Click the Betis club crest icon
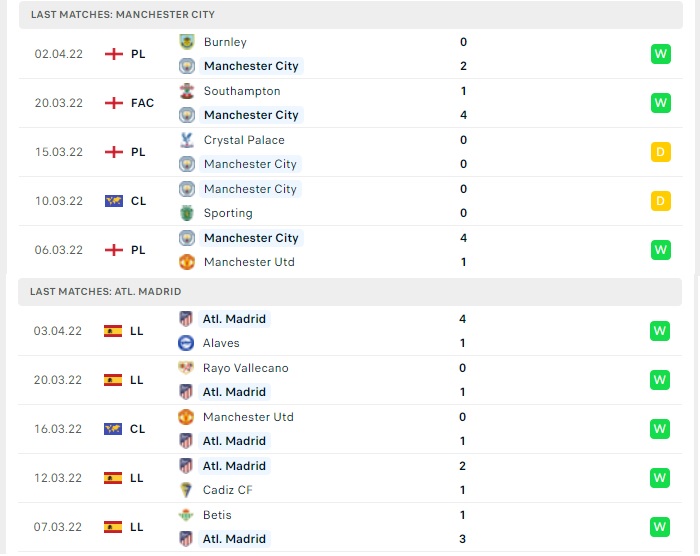Viewport: 700px width, 556px height. [186, 515]
